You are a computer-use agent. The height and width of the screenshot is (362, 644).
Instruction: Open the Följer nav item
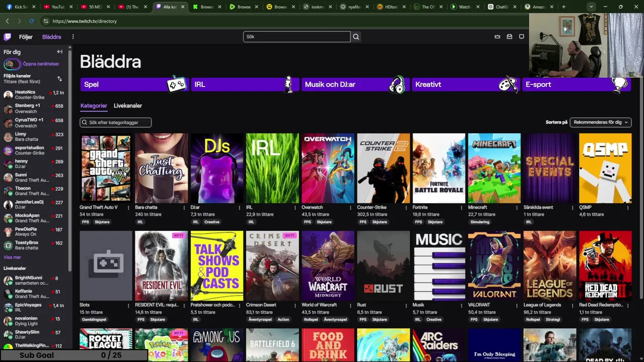(26, 37)
